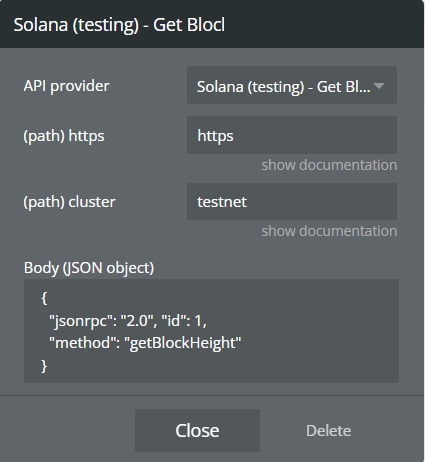Delete this Solana API action

point(328,431)
